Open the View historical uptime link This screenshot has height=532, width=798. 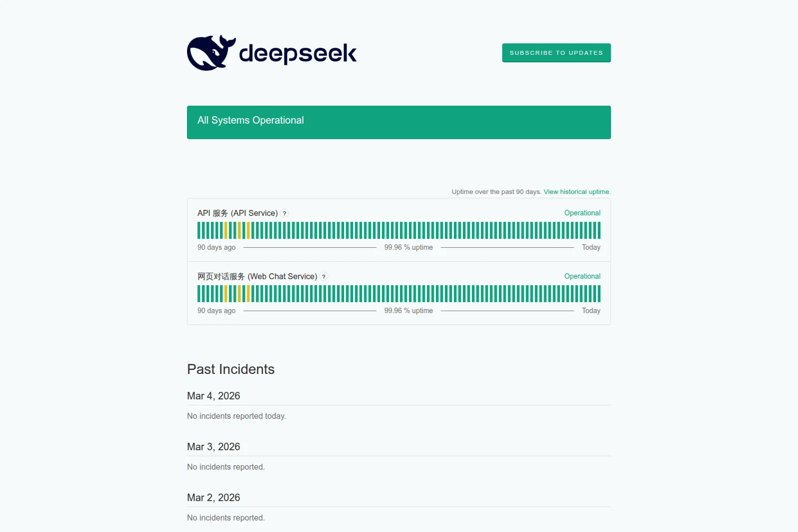(x=577, y=191)
